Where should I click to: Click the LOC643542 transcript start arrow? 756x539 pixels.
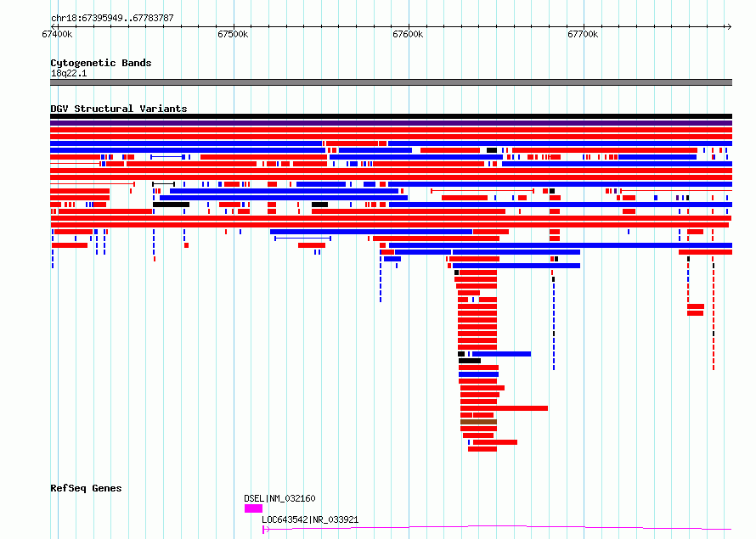tap(266, 530)
